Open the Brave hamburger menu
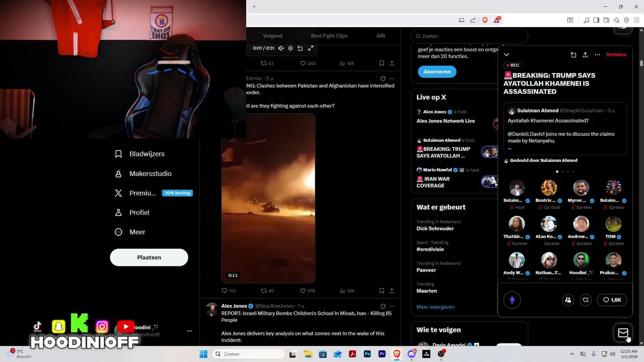Screen dimensions: 644x362 [x=636, y=20]
